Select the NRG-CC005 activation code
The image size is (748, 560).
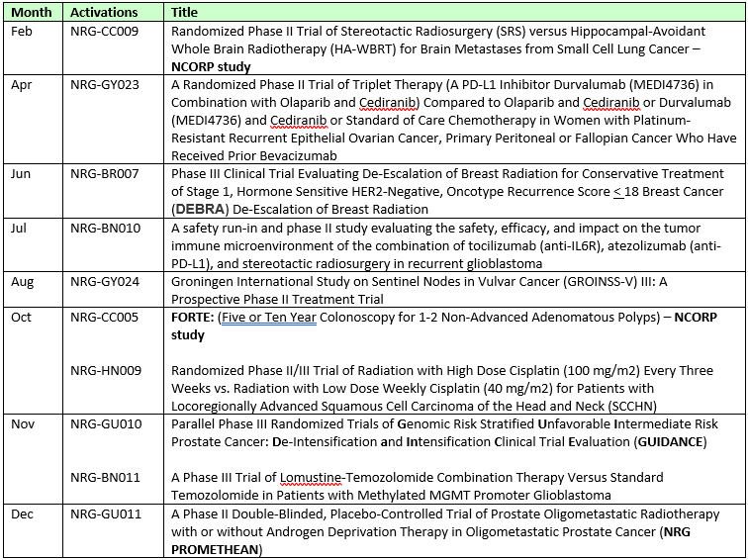point(105,318)
